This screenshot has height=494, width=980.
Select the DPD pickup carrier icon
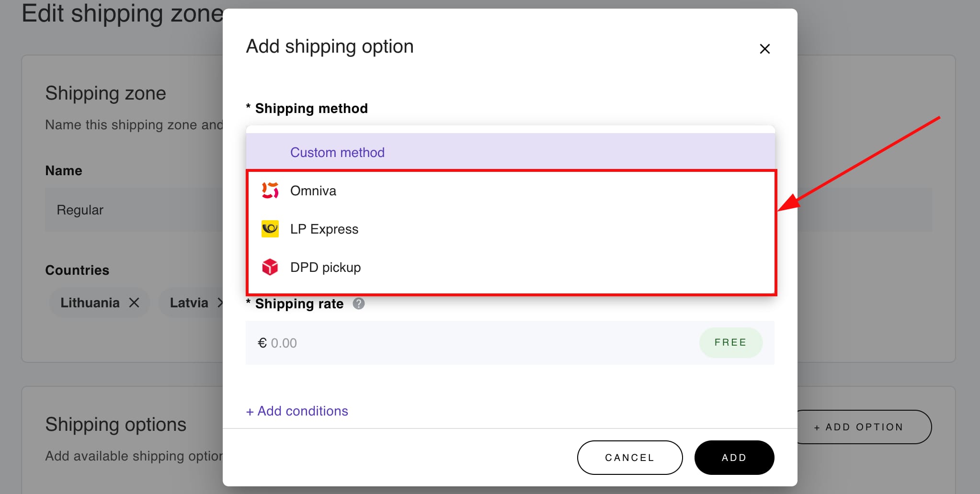(x=270, y=267)
